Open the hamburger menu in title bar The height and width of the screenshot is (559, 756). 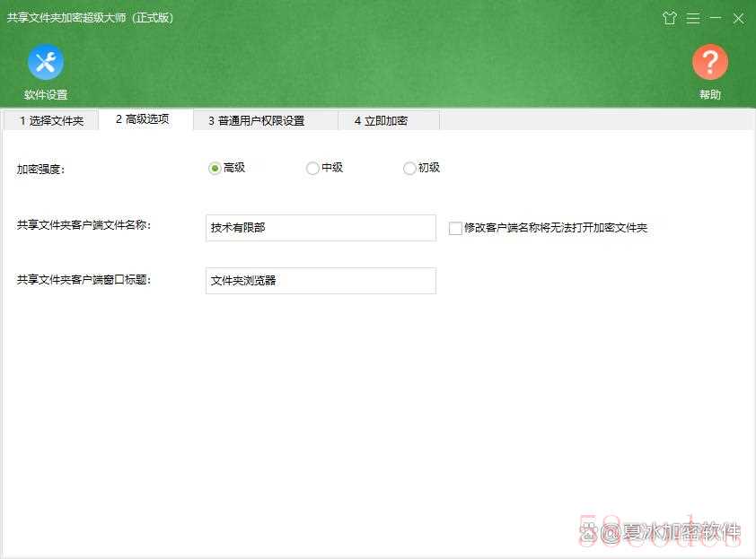693,18
